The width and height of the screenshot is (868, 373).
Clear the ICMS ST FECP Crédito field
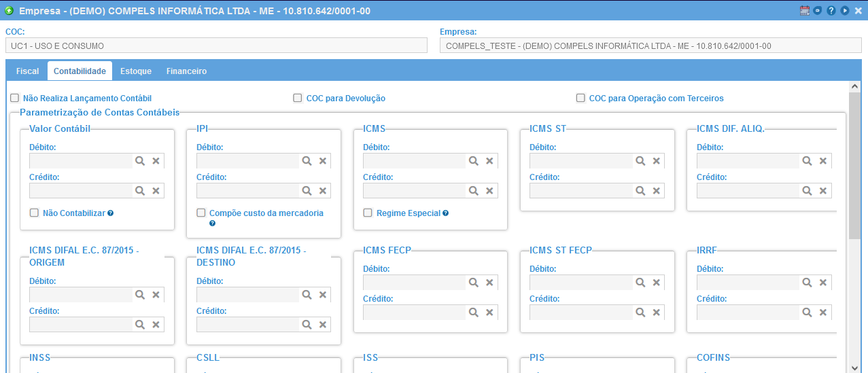tap(656, 313)
